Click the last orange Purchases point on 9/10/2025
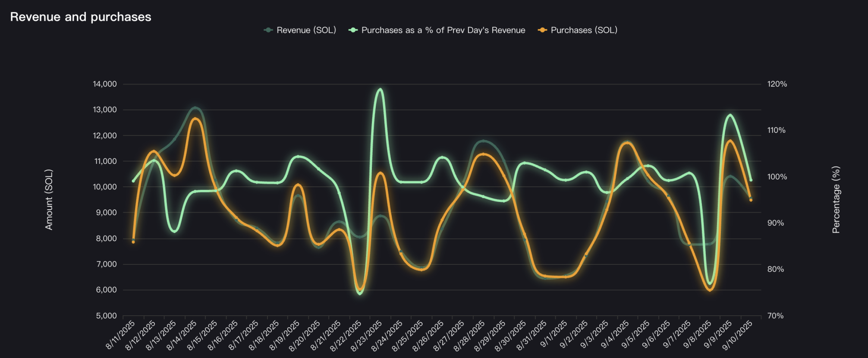Image resolution: width=868 pixels, height=358 pixels. click(751, 200)
